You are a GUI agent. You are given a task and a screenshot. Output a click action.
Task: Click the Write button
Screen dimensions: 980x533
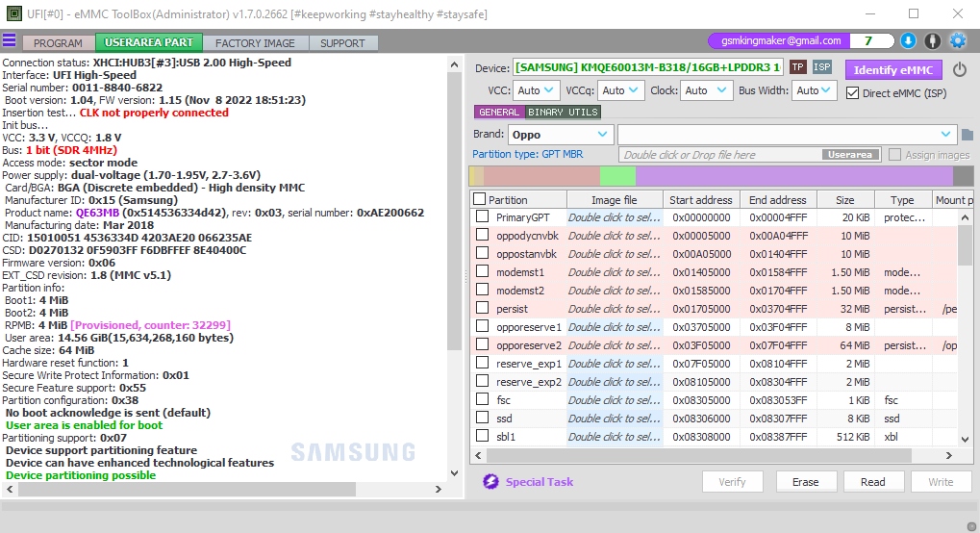click(941, 482)
